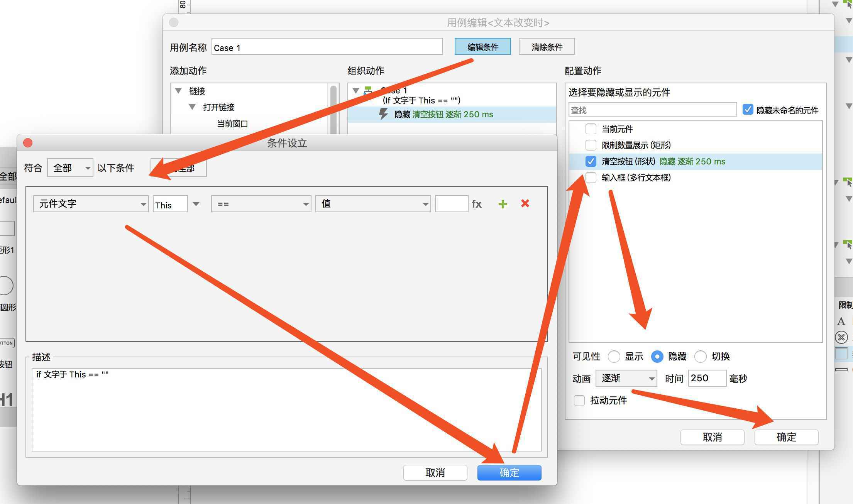Click the 用例名称 Case 1 input field
The width and height of the screenshot is (853, 504).
point(327,47)
